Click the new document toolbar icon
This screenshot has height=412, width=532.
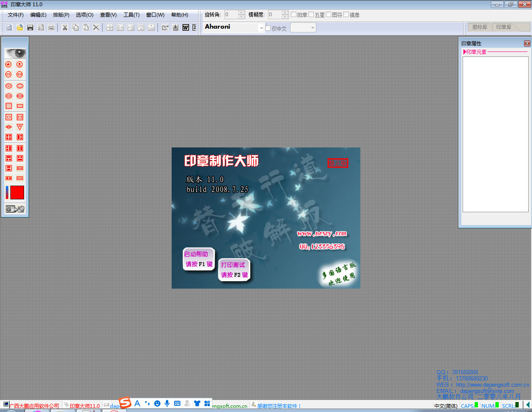coord(9,27)
